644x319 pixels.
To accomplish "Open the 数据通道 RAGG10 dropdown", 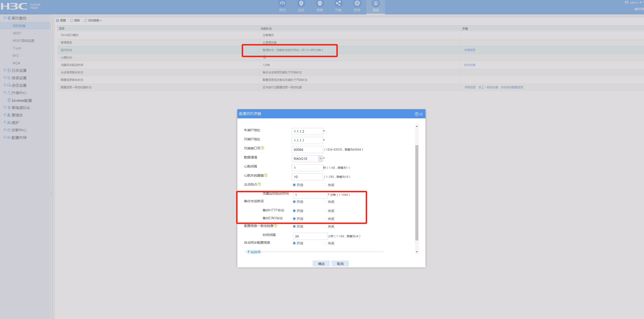I will (320, 159).
